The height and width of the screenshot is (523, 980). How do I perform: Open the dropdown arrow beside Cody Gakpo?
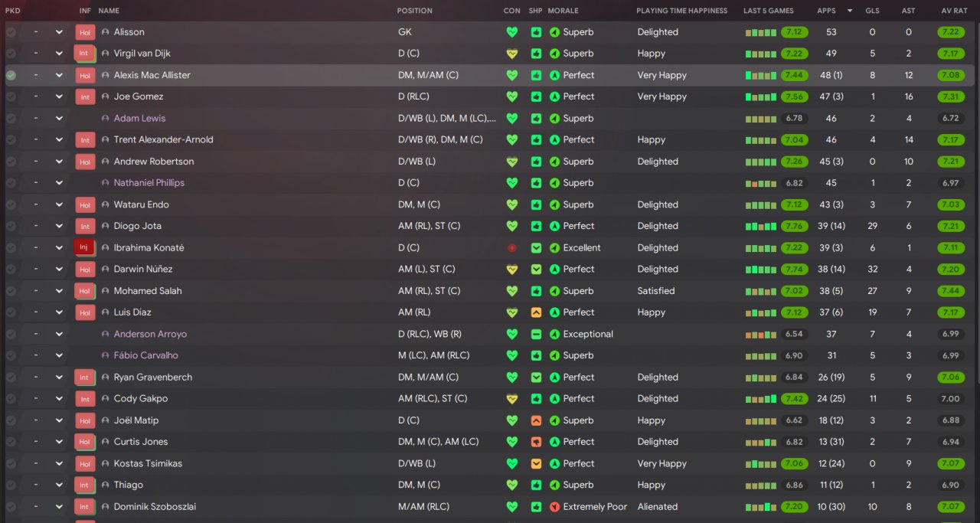tap(59, 399)
